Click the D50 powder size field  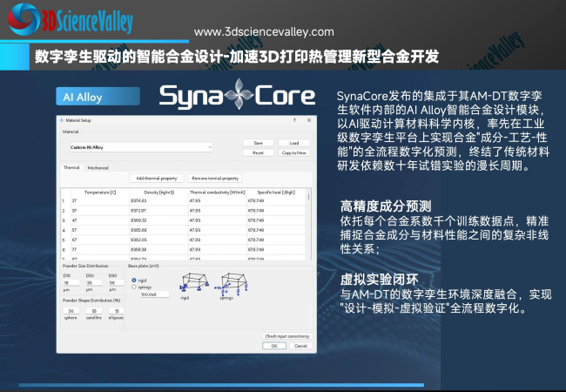[94, 283]
